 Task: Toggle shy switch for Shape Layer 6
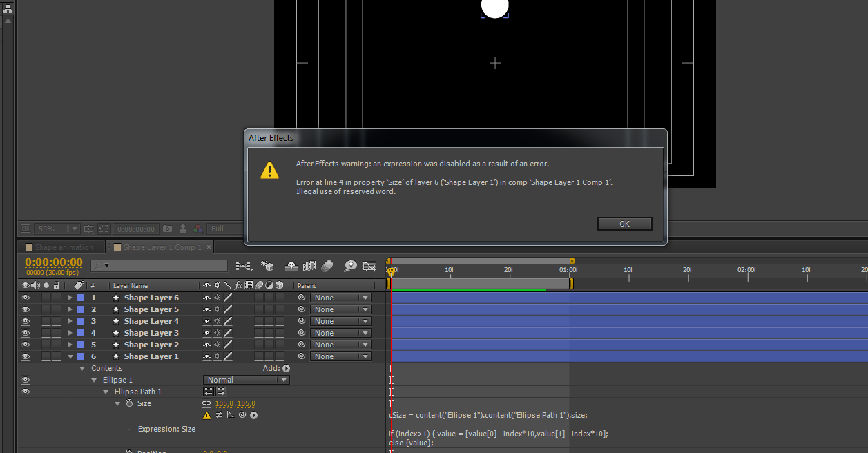tap(206, 298)
